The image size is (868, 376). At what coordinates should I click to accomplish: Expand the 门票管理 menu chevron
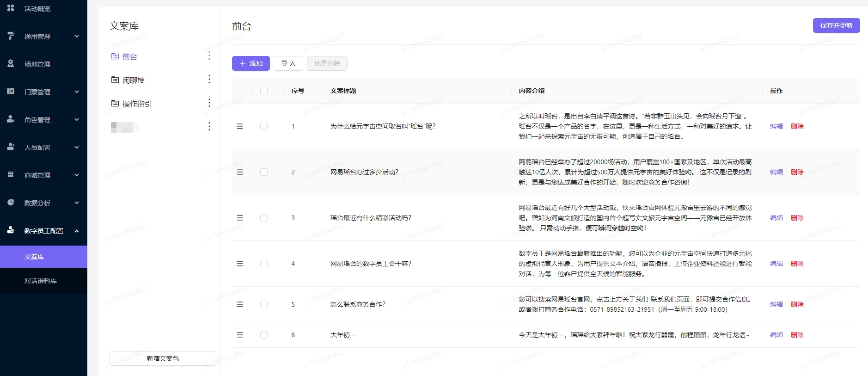point(77,92)
